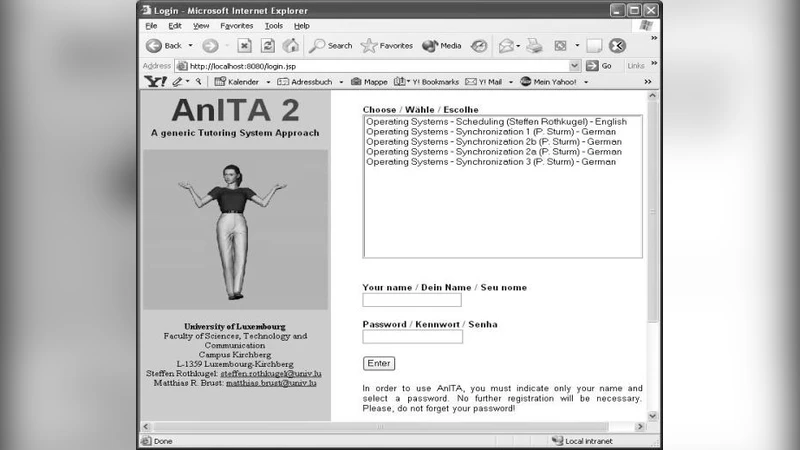The width and height of the screenshot is (800, 450).
Task: Open the Y! Mail dropdown arrow
Action: pos(511,82)
